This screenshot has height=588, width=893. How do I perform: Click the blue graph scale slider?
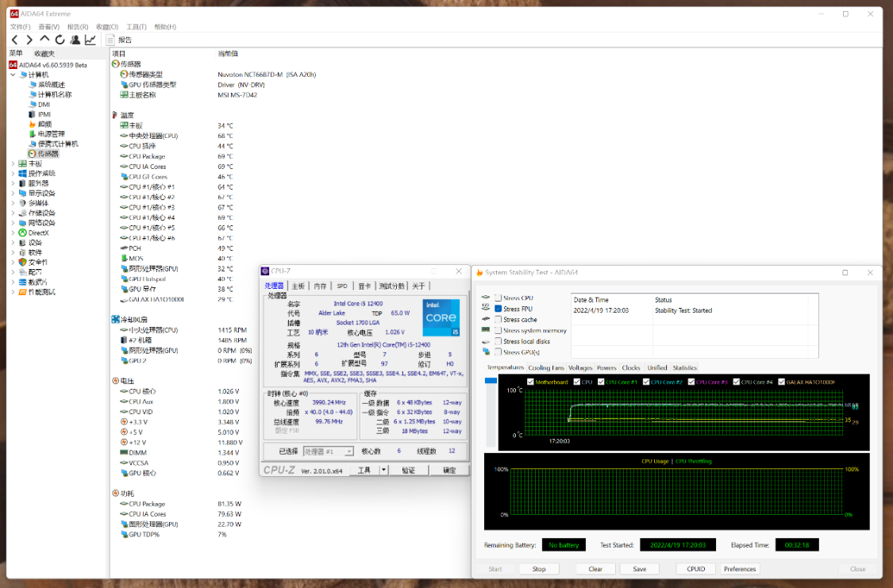coord(491,381)
